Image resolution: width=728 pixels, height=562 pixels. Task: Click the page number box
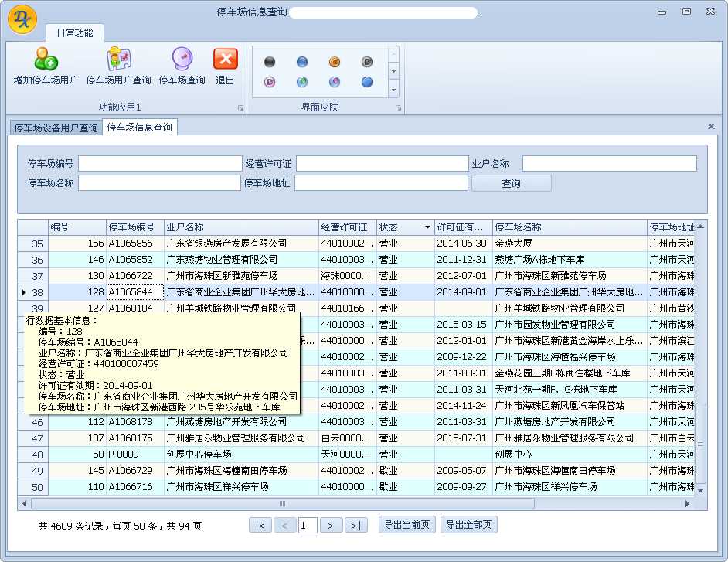(308, 526)
